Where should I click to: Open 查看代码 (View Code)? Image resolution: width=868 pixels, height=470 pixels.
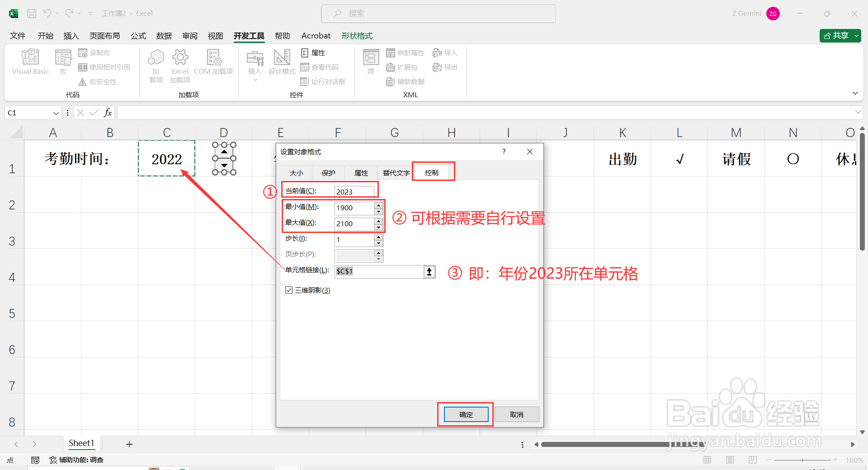[x=320, y=67]
